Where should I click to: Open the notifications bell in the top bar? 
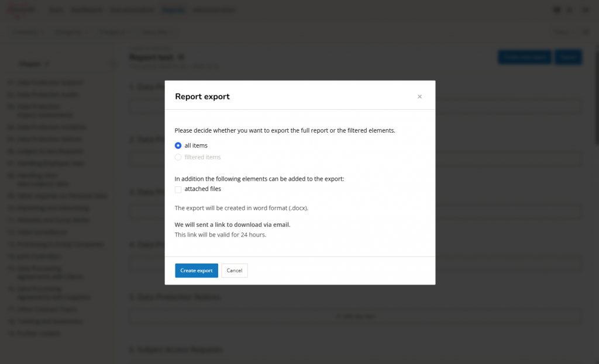569,9
